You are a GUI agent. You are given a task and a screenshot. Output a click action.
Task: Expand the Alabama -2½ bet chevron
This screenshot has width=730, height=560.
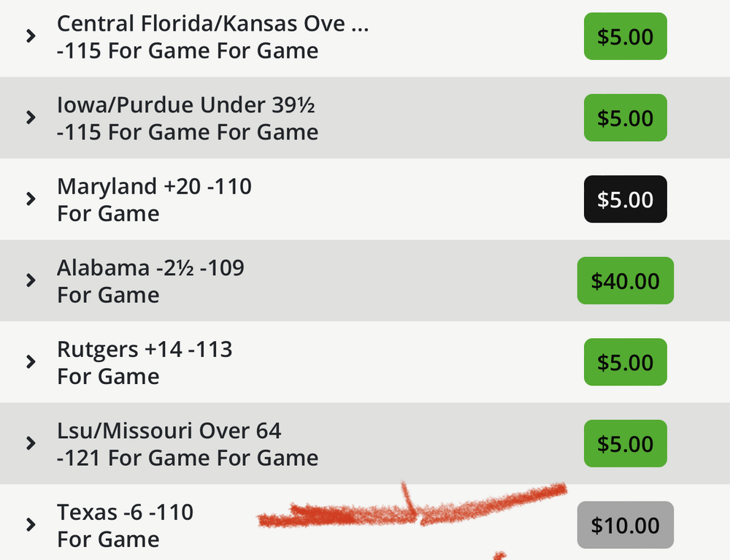[x=31, y=280]
